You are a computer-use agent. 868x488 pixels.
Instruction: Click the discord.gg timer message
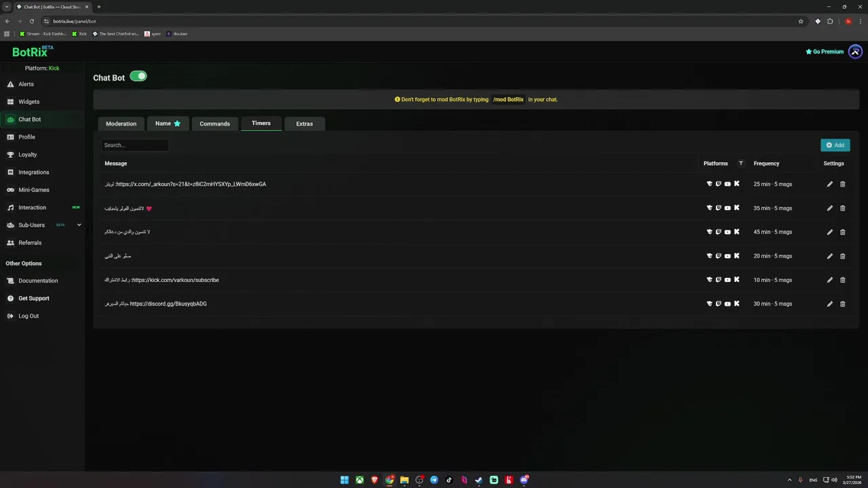(x=155, y=304)
